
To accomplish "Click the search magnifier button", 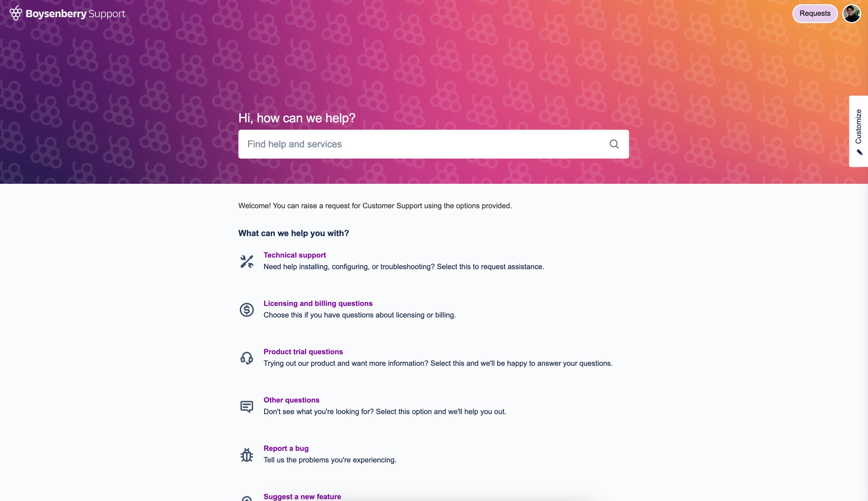I will coord(613,144).
